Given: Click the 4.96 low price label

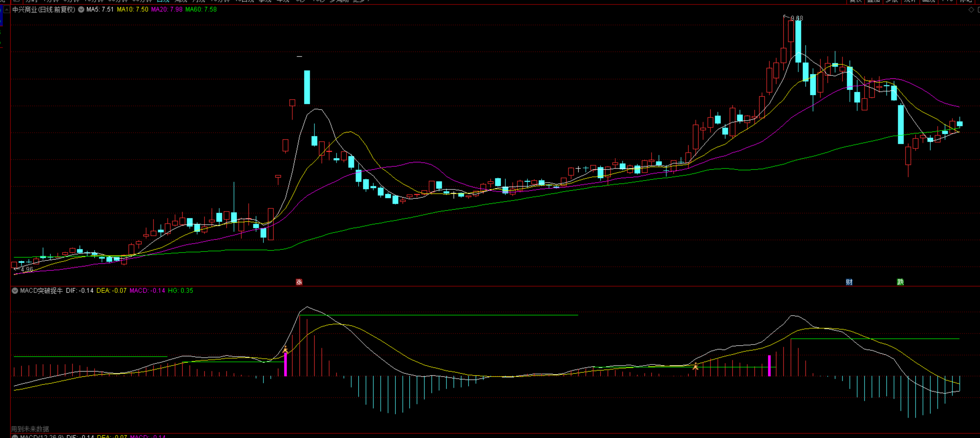Looking at the screenshot, I should coord(27,269).
